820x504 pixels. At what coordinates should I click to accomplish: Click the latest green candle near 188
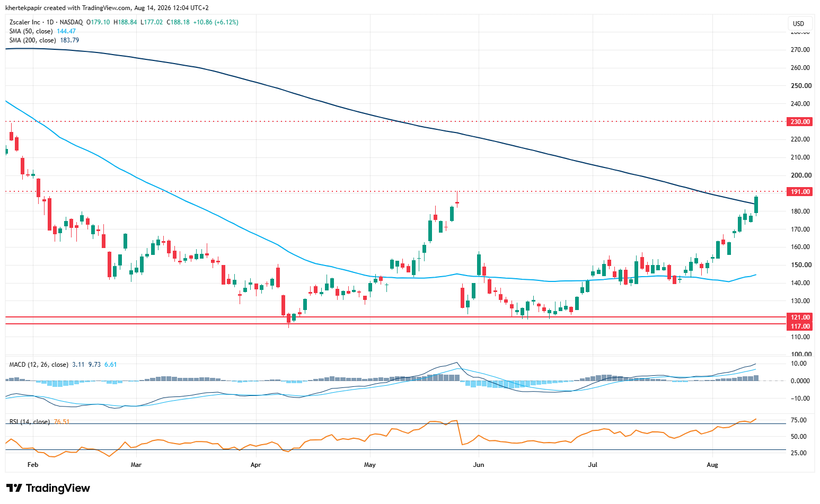pos(756,205)
